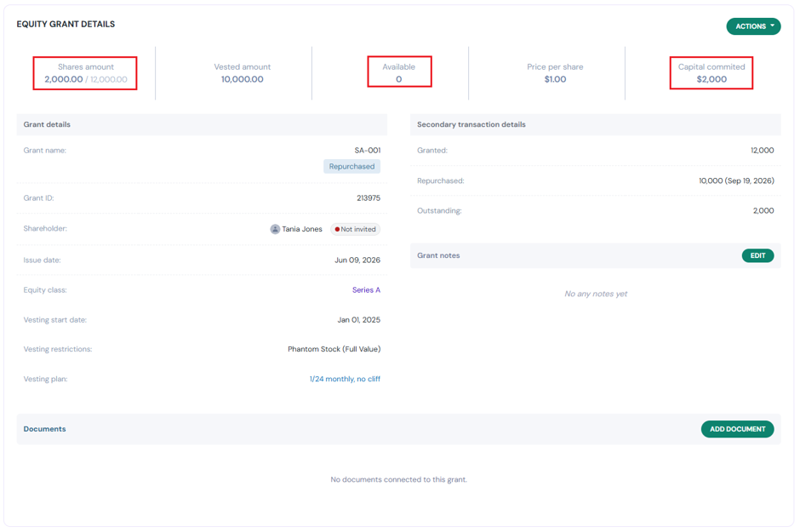Select the Grant ID value 213975
The height and width of the screenshot is (532, 800).
(369, 198)
